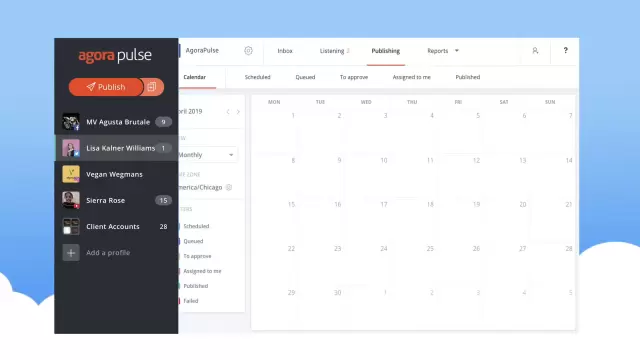Open the user account icon
The image size is (640, 360).
point(535,51)
